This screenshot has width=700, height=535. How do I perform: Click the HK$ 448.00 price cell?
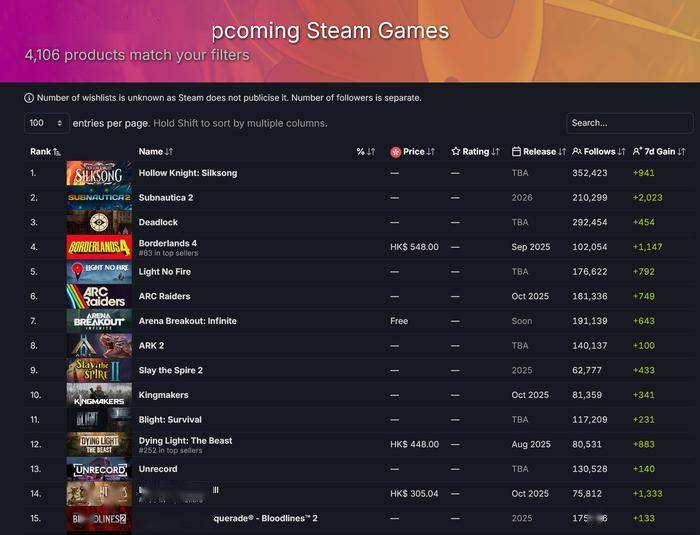414,444
